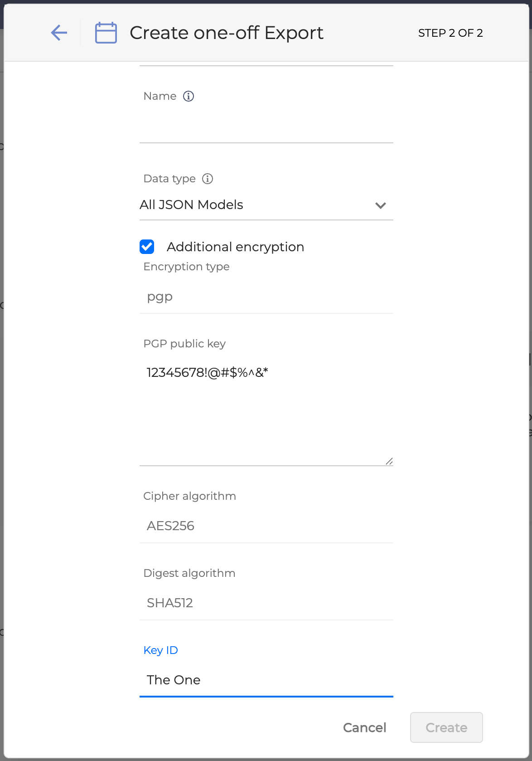This screenshot has width=532, height=761.
Task: Click the Key ID label
Action: [x=161, y=650]
